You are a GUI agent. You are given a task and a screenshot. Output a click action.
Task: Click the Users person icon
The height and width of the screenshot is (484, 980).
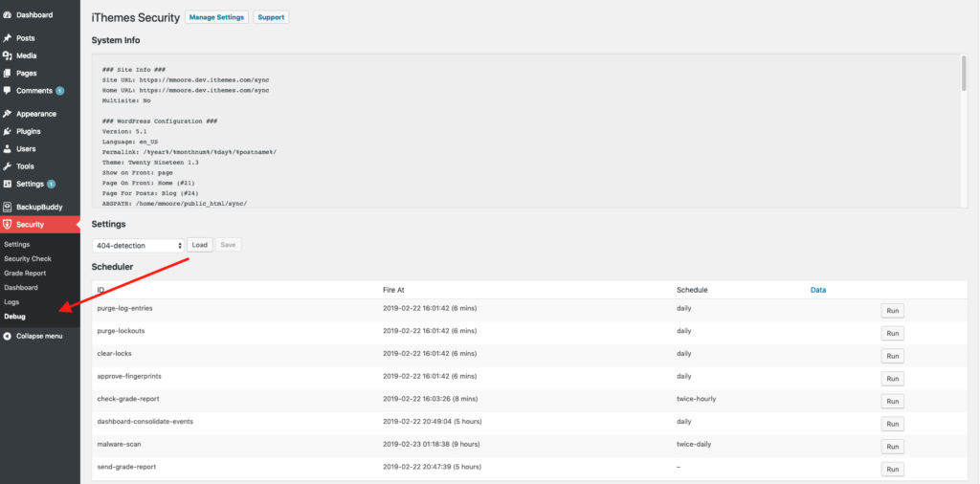click(x=8, y=148)
